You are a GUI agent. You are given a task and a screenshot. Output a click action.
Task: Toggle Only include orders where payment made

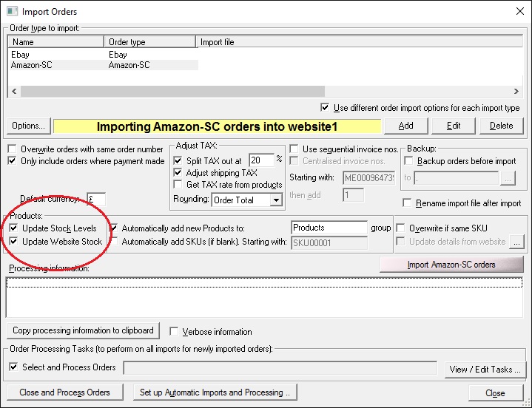click(13, 160)
